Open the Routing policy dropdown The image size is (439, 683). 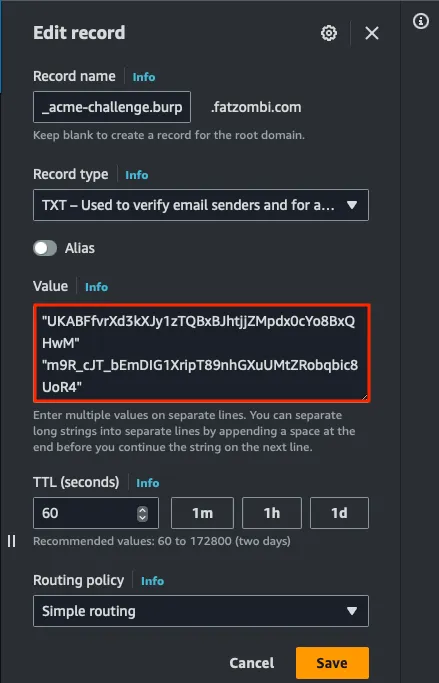pyautogui.click(x=201, y=611)
